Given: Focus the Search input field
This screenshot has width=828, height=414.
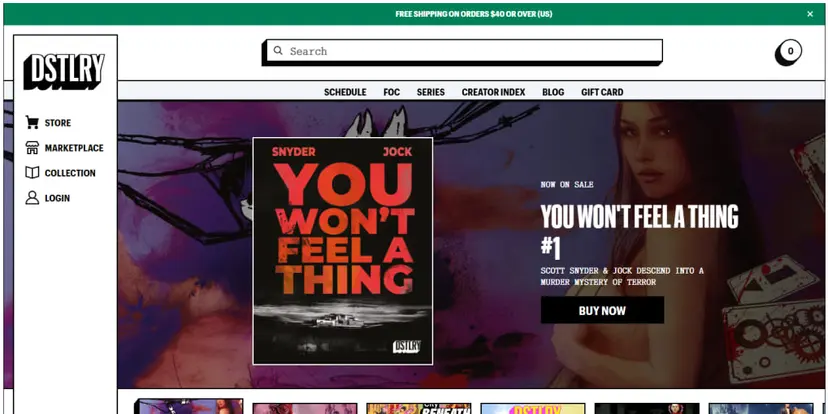Looking at the screenshot, I should pyautogui.click(x=470, y=51).
